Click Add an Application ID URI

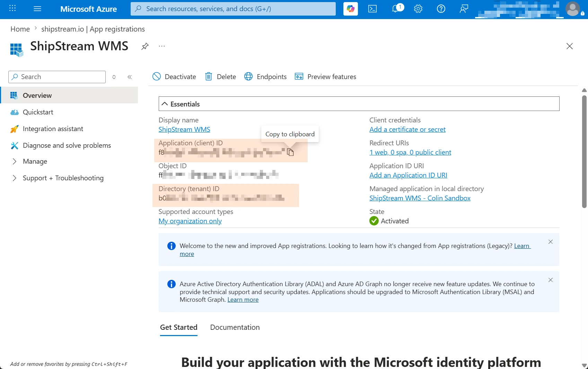[x=408, y=175]
